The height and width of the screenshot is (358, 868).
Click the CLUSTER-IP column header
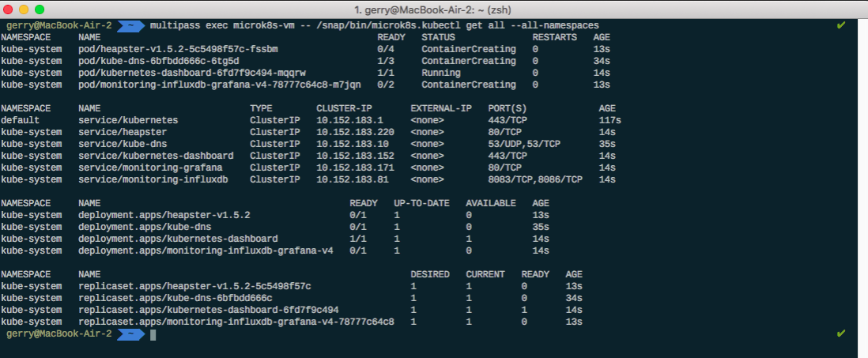344,108
